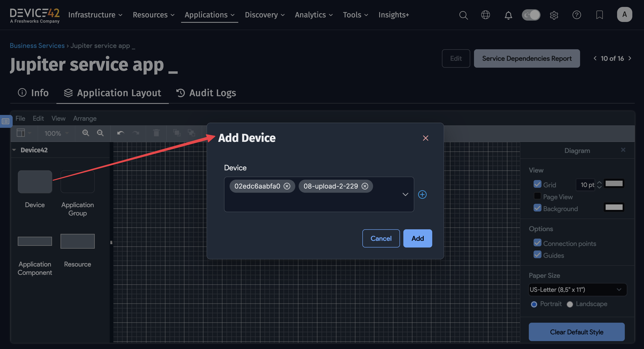Click the delete trash icon in the toolbar
644x349 pixels.
[x=156, y=133]
